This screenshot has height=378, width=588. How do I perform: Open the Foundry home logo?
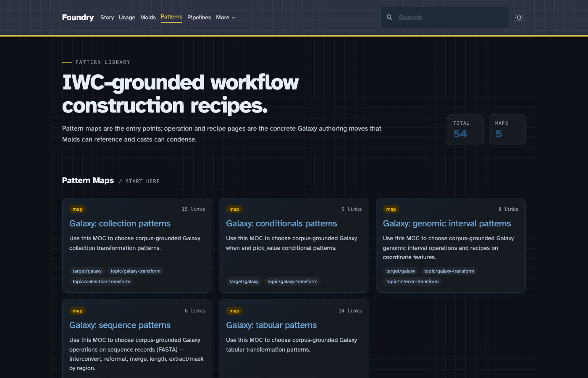coord(78,17)
